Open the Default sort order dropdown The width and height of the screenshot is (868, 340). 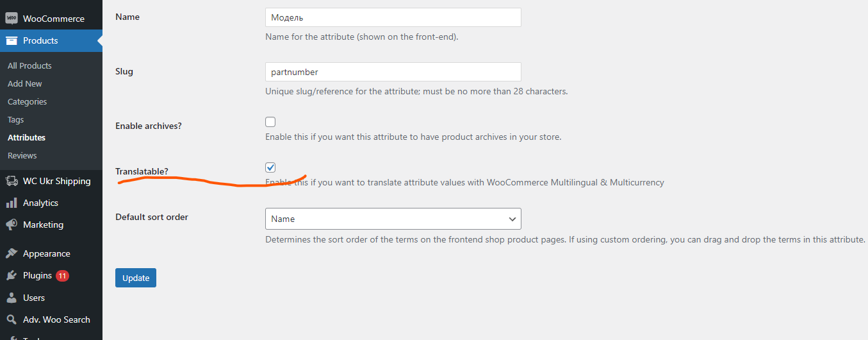[393, 219]
